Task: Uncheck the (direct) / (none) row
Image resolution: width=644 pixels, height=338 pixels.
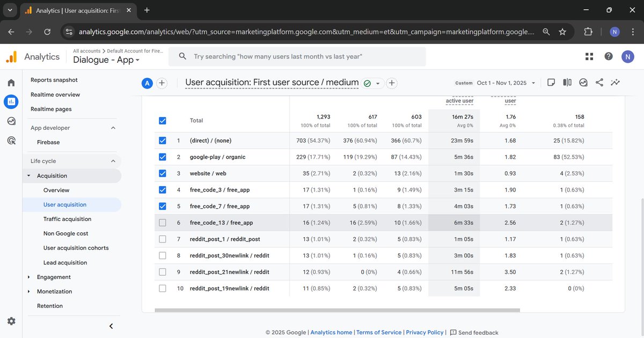Action: point(162,141)
